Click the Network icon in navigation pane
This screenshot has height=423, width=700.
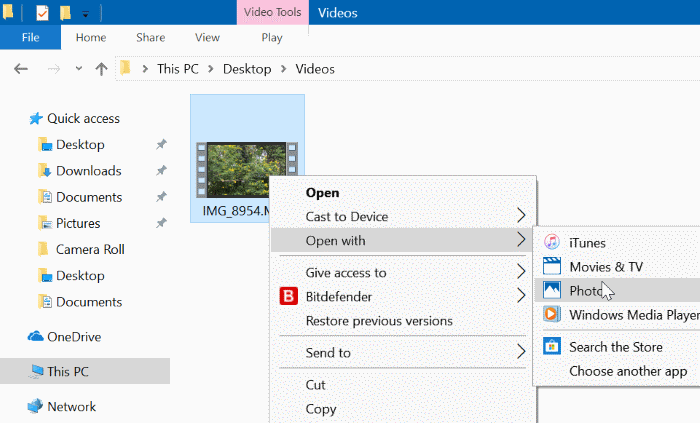[36, 407]
